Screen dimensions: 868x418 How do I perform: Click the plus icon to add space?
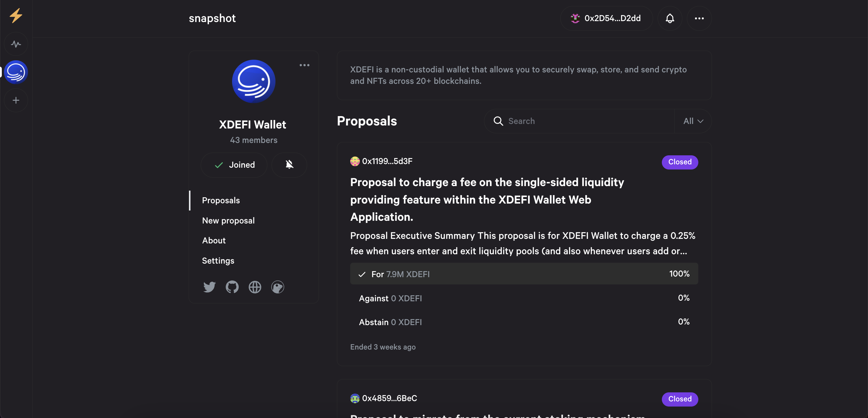tap(16, 100)
